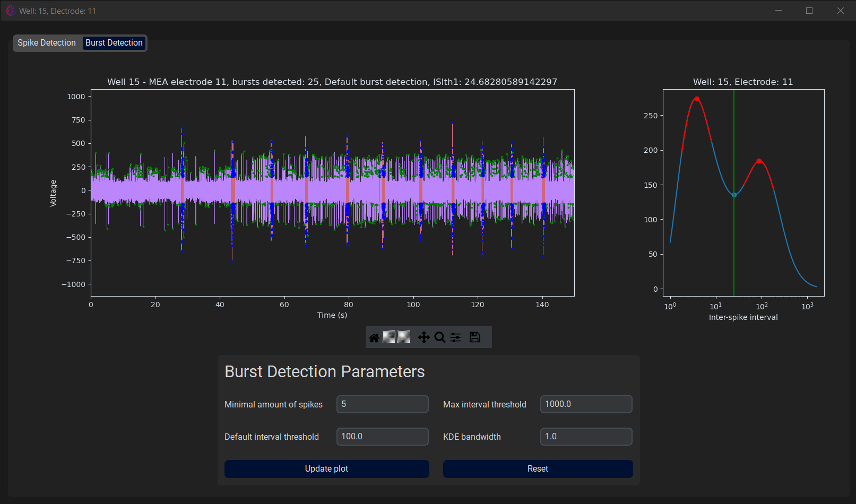Click the valley marker on ISI histogram
This screenshot has width=856, height=504.
pyautogui.click(x=734, y=195)
